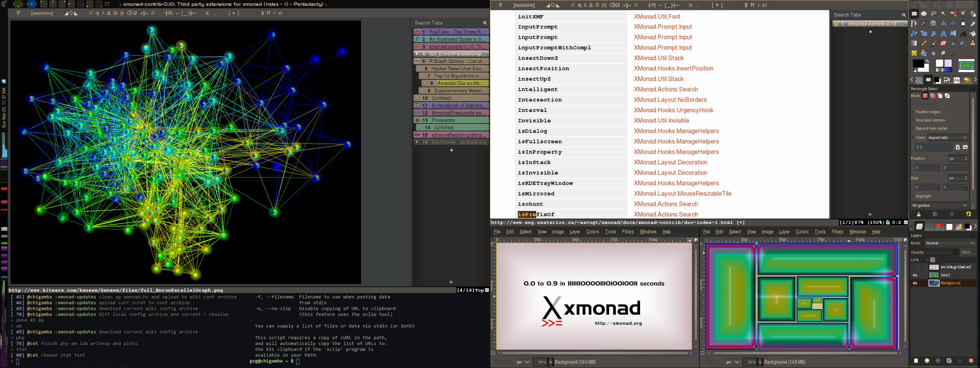
Task: Select the Text tool
Action: (x=963, y=33)
